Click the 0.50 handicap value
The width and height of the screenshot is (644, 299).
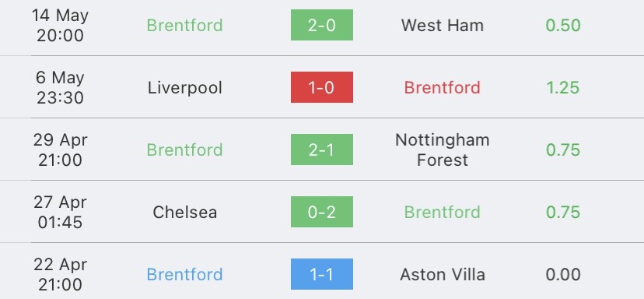pos(563,25)
